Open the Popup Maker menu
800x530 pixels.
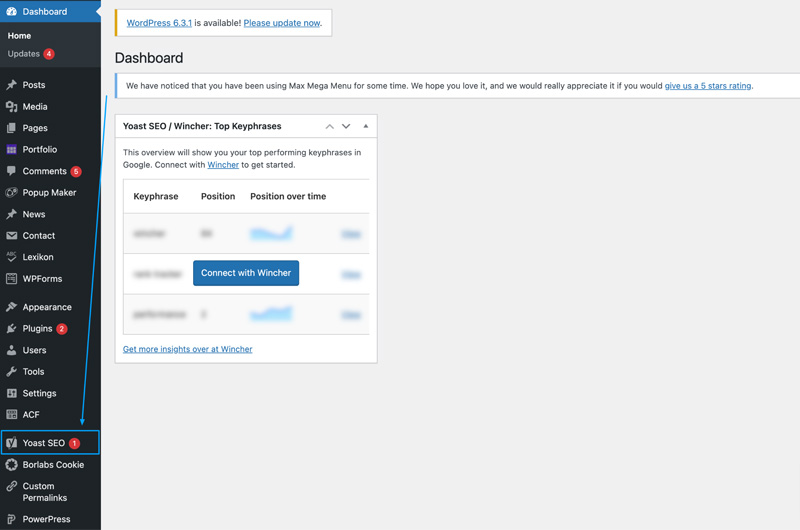51,192
